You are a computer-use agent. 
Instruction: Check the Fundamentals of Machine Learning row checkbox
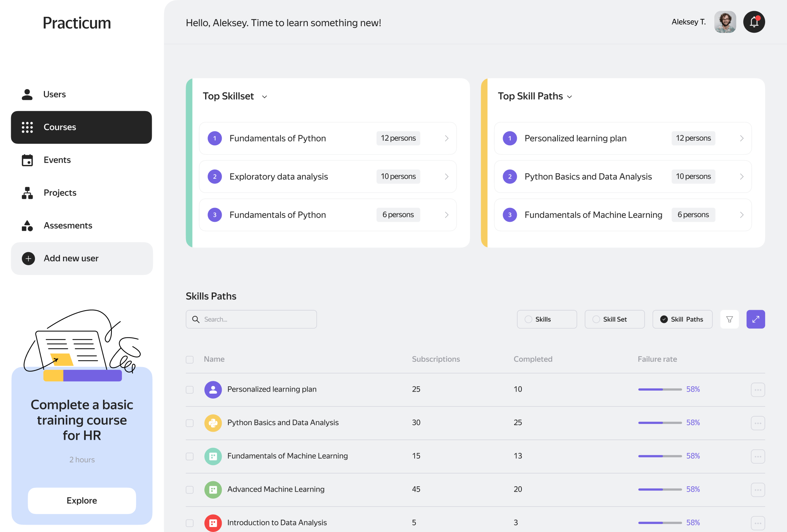[189, 456]
